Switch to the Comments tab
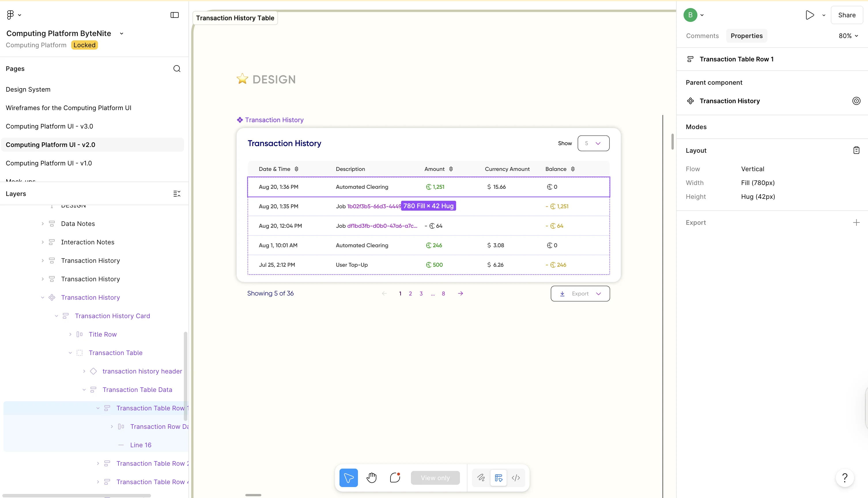This screenshot has height=498, width=868. pyautogui.click(x=702, y=36)
